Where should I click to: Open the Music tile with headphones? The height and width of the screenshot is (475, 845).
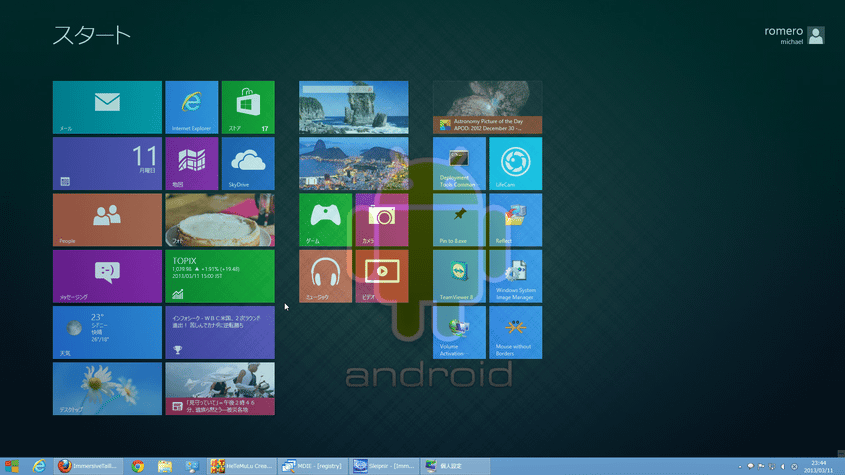click(x=325, y=276)
